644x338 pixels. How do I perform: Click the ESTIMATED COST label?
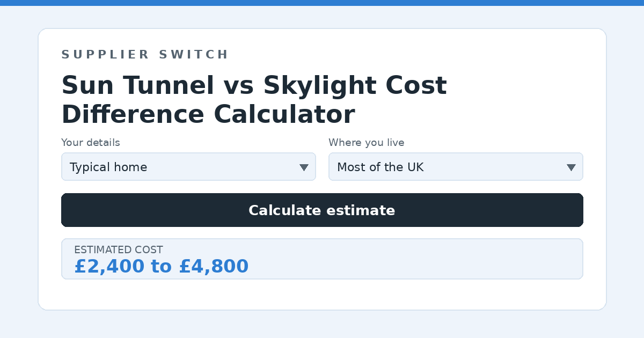pyautogui.click(x=119, y=250)
